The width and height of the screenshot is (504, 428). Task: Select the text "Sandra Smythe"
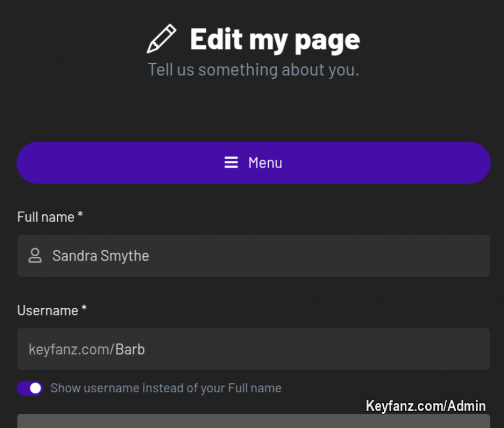pos(100,256)
